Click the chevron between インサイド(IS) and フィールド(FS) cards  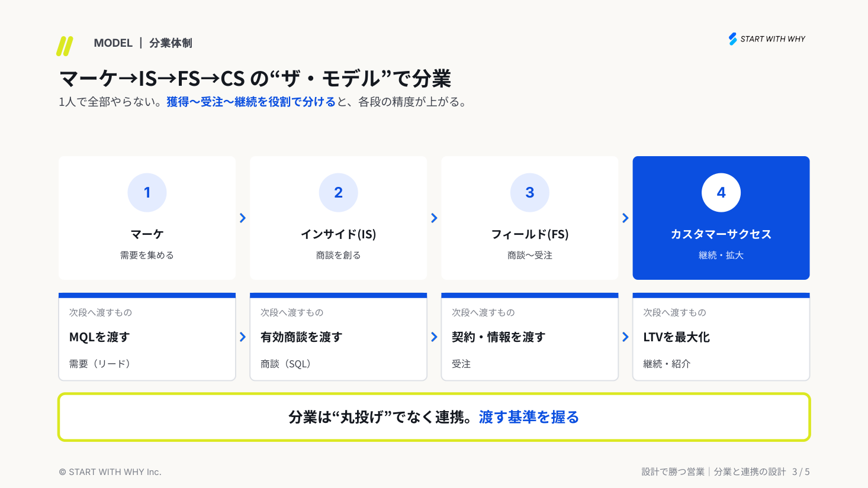[434, 218]
